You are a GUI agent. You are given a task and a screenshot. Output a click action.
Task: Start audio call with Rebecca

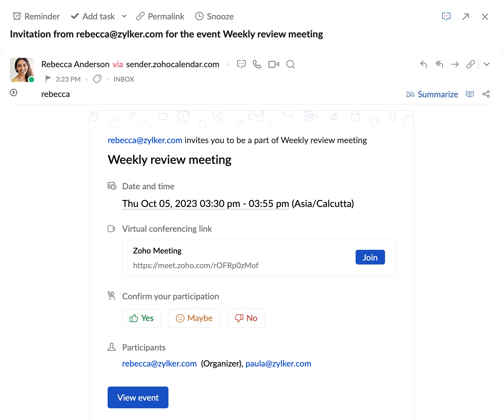pos(257,64)
